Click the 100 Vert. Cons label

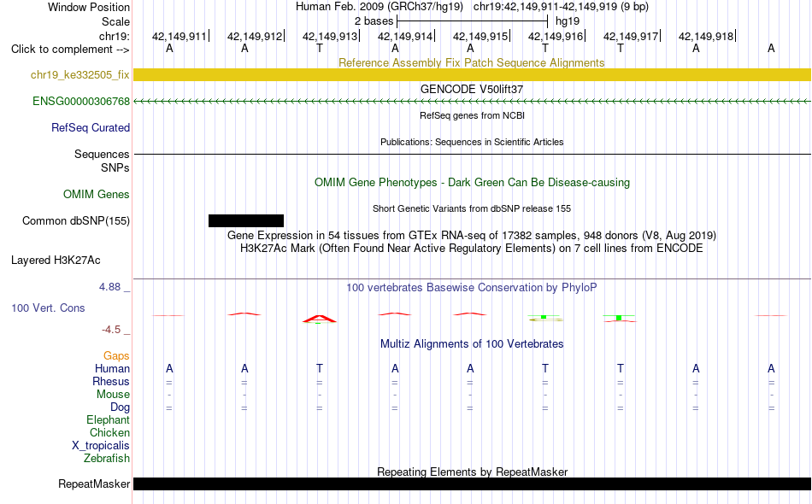click(x=48, y=308)
